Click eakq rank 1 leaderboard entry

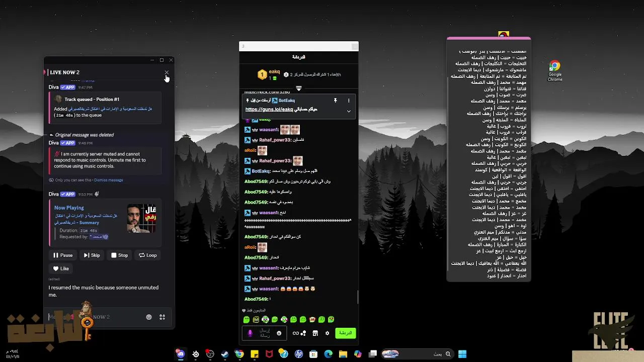pyautogui.click(x=268, y=74)
